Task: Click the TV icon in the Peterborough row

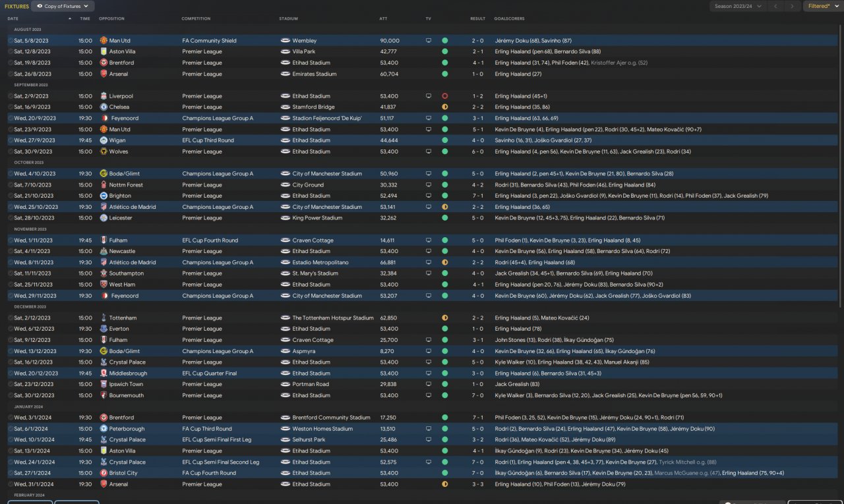Action: coord(429,429)
